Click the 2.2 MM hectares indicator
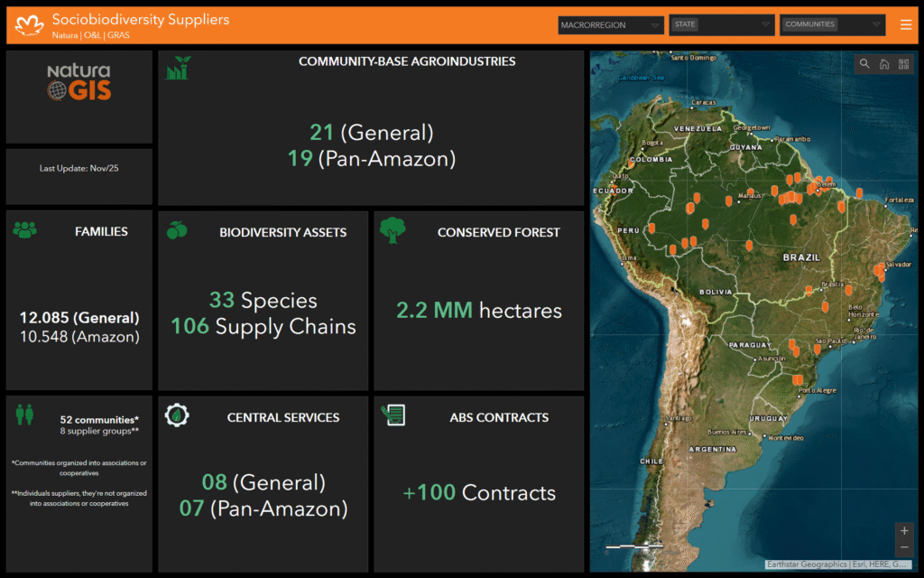This screenshot has height=578, width=924. point(478,311)
